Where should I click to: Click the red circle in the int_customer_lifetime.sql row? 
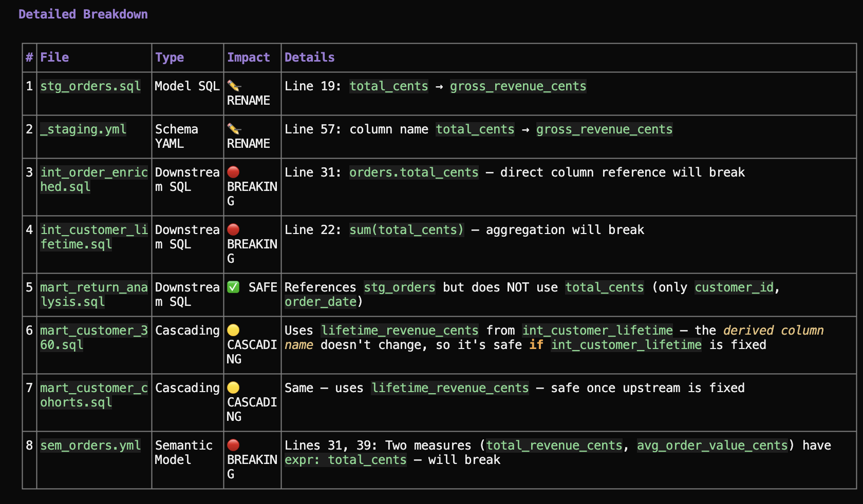[233, 230]
